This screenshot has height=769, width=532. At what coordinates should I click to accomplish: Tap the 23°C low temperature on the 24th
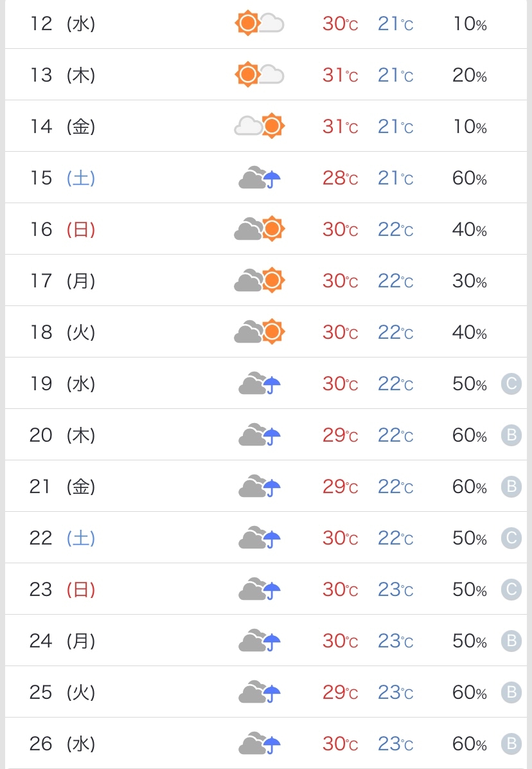coord(396,641)
